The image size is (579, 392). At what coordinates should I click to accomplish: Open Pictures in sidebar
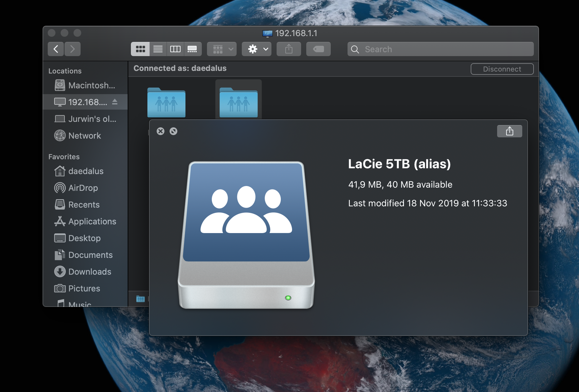point(85,289)
